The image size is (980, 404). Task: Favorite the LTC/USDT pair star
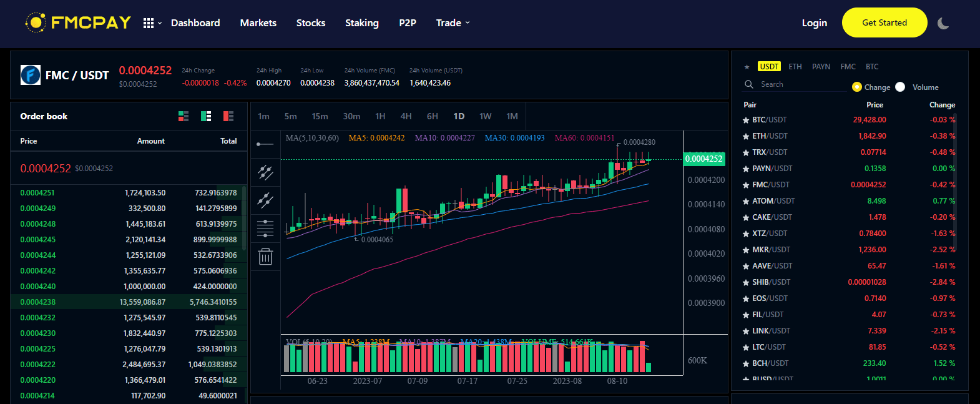746,347
